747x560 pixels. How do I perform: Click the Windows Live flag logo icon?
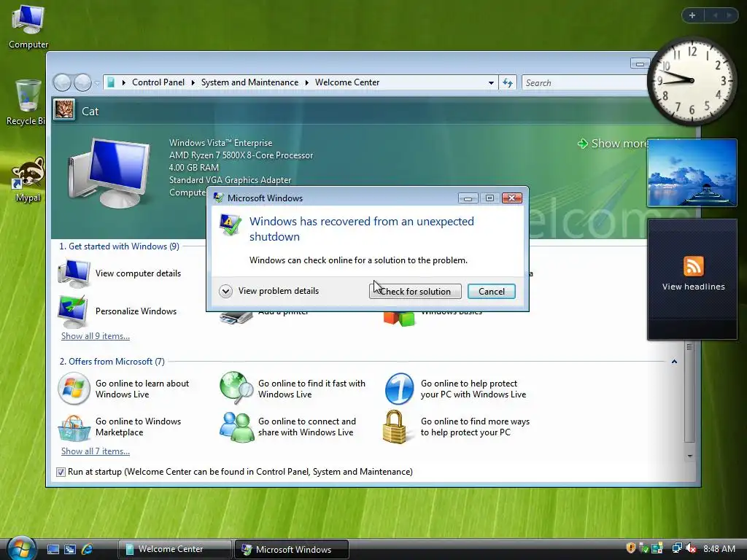click(74, 389)
